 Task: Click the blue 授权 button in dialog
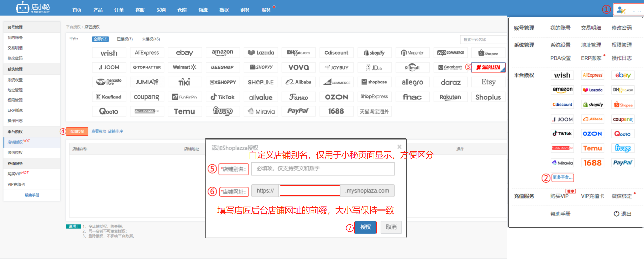click(x=366, y=227)
